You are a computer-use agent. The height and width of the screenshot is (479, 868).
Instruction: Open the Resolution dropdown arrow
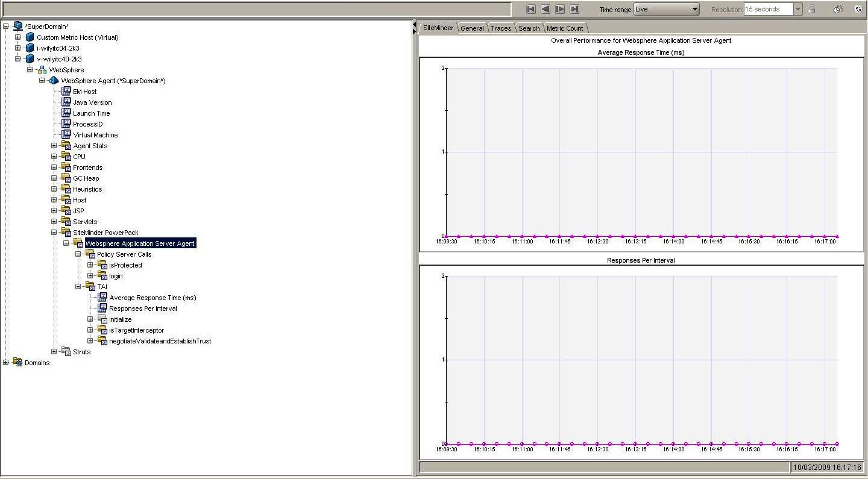click(x=797, y=9)
